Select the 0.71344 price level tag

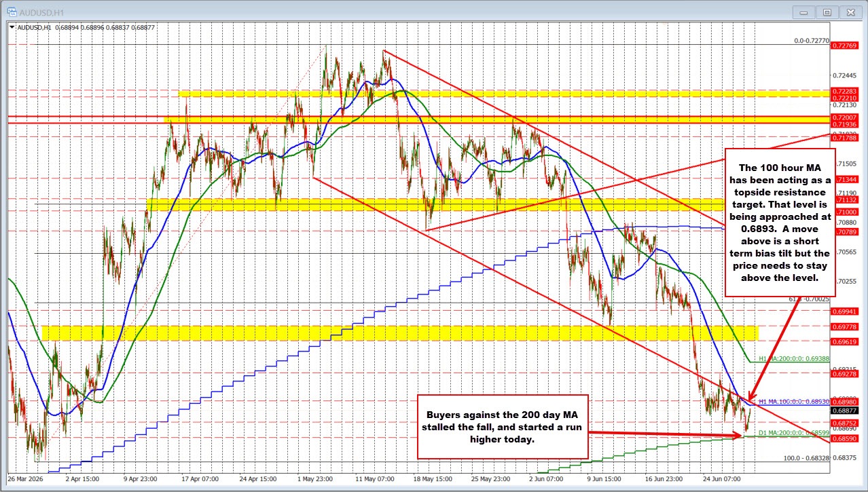click(x=846, y=179)
